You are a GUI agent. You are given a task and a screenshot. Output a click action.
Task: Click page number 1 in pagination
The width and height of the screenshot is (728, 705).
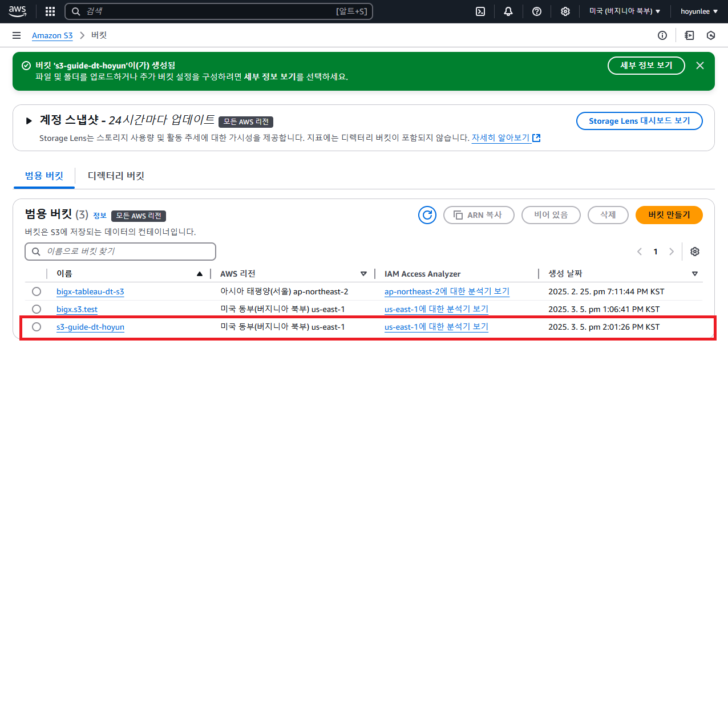656,252
